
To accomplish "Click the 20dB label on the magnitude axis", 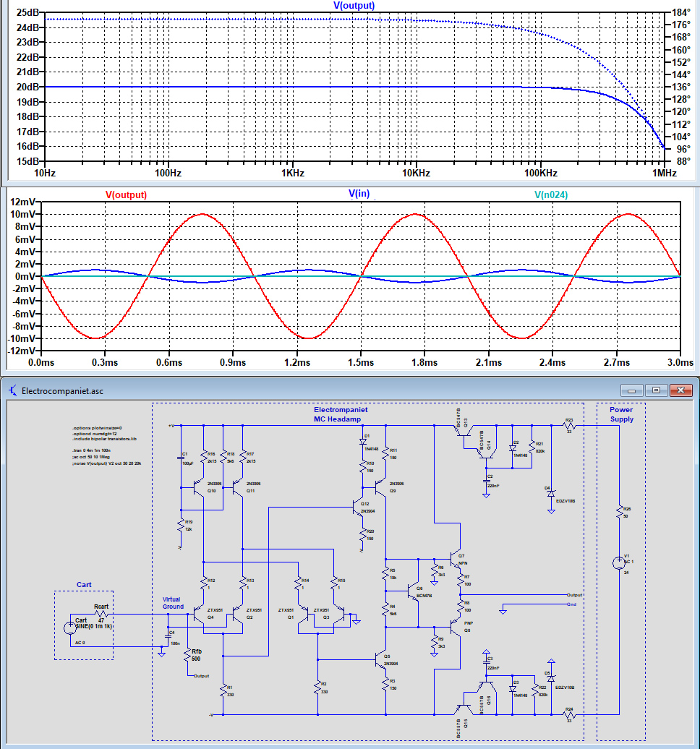I will 27,87.
